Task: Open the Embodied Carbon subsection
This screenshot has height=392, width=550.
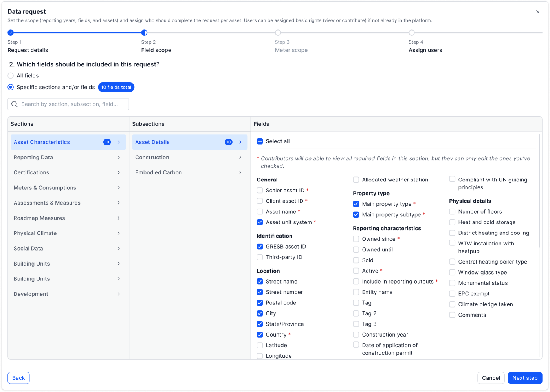Action: (x=158, y=172)
